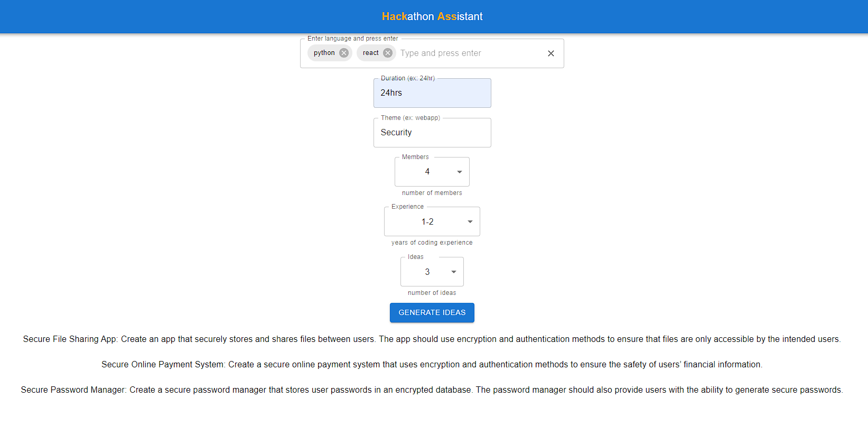Click the 'years of coding experience' helper text
Screen dimensions: 868x435
pos(432,243)
